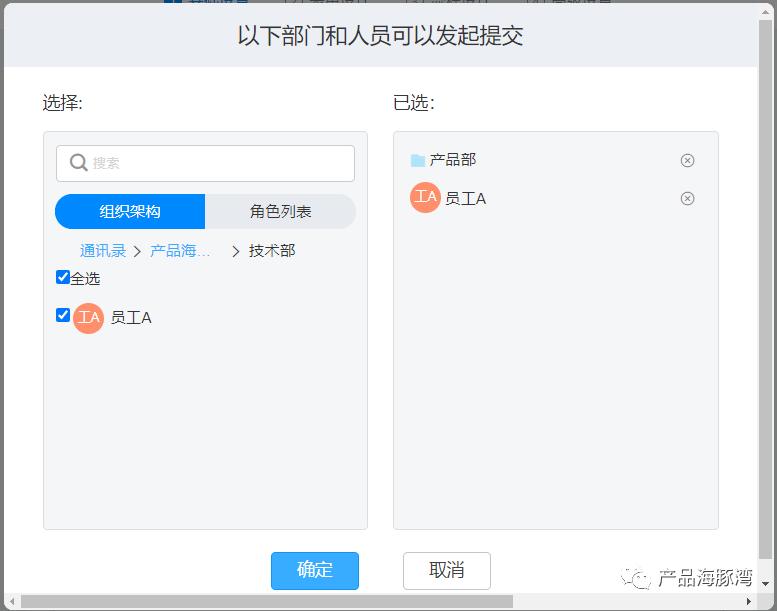Switch to the 角色列表 tab

coord(280,211)
